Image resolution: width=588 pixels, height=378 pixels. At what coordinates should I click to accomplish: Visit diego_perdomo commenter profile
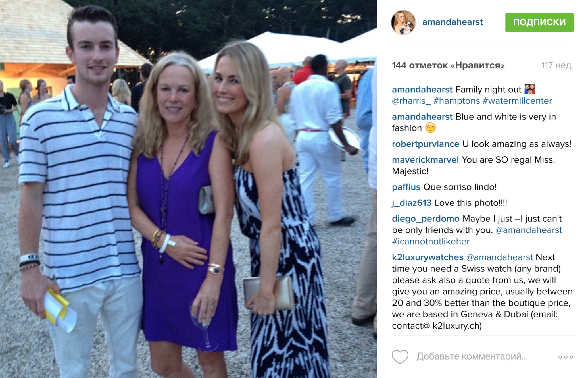pos(426,219)
